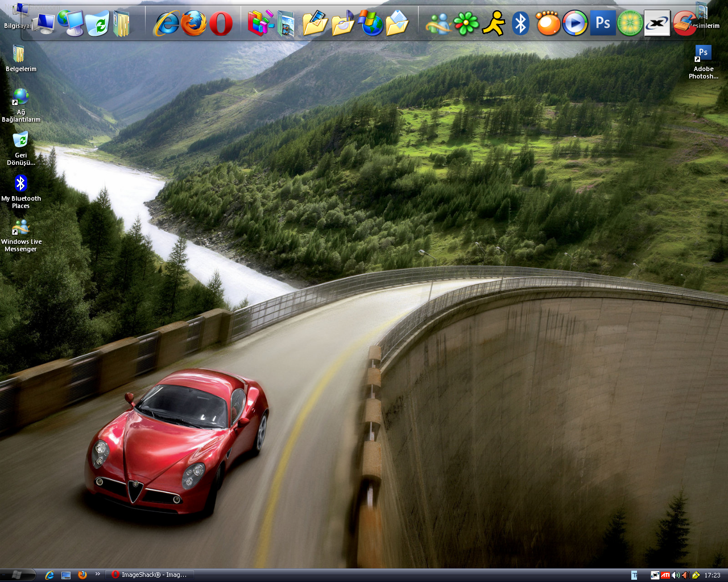Launch Internet Explorer from Quick Launch
728x582 pixels.
pos(49,575)
